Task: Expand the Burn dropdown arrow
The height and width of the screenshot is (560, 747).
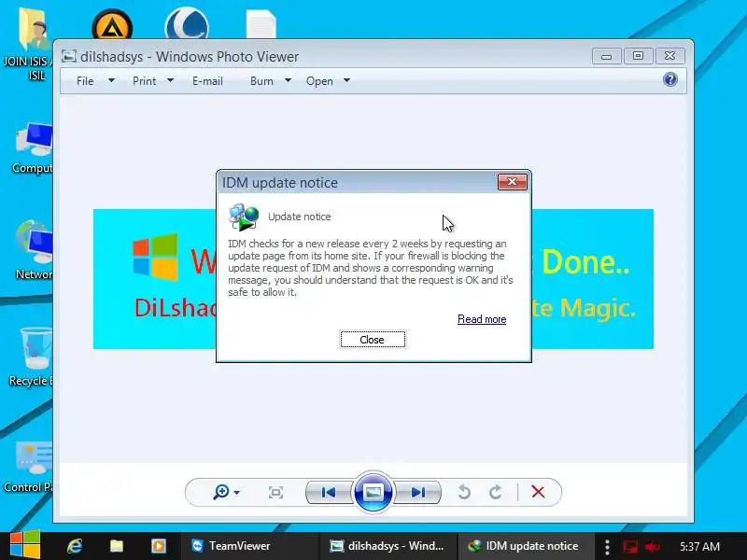Action: tap(288, 80)
